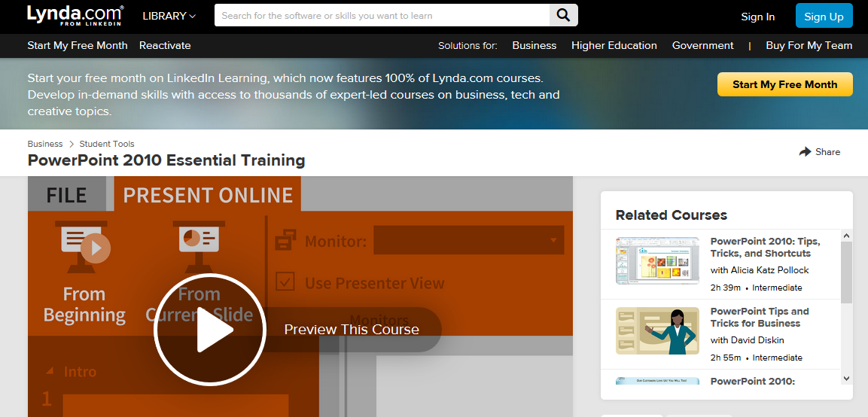
Task: Open the Higher Education solutions page
Action: pos(614,45)
